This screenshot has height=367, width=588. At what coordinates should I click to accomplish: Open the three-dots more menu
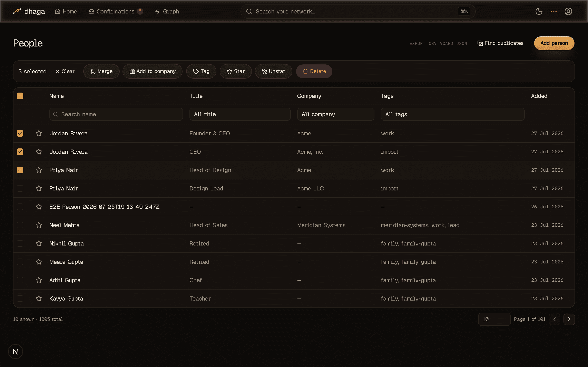[553, 11]
